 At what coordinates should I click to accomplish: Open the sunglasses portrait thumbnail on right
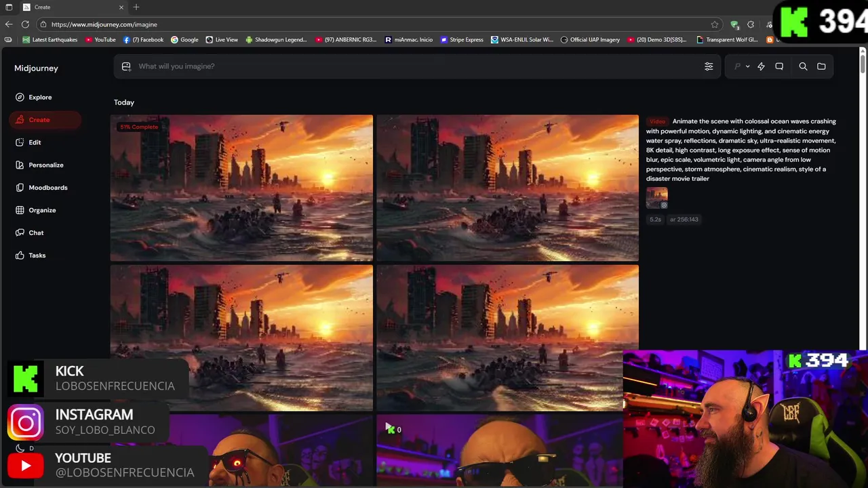click(x=499, y=451)
